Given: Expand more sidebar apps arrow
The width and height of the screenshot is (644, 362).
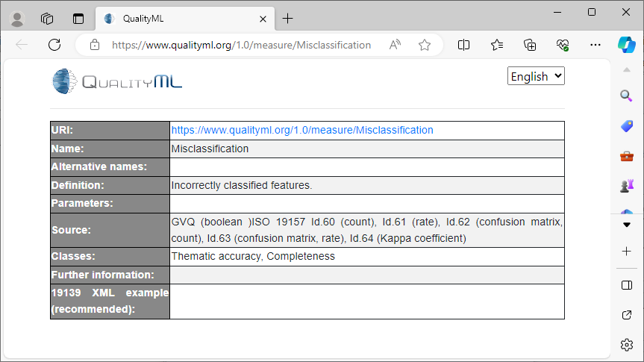Looking at the screenshot, I should (627, 224).
